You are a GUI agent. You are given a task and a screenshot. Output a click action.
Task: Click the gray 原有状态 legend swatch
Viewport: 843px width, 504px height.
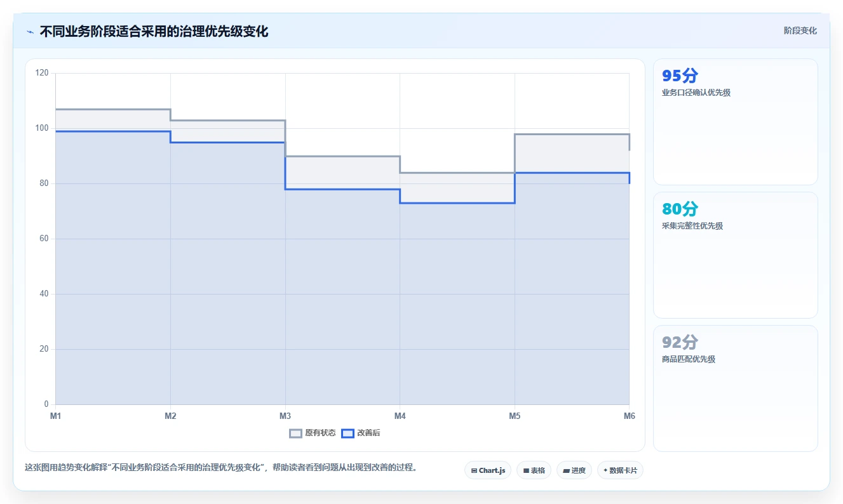click(295, 433)
